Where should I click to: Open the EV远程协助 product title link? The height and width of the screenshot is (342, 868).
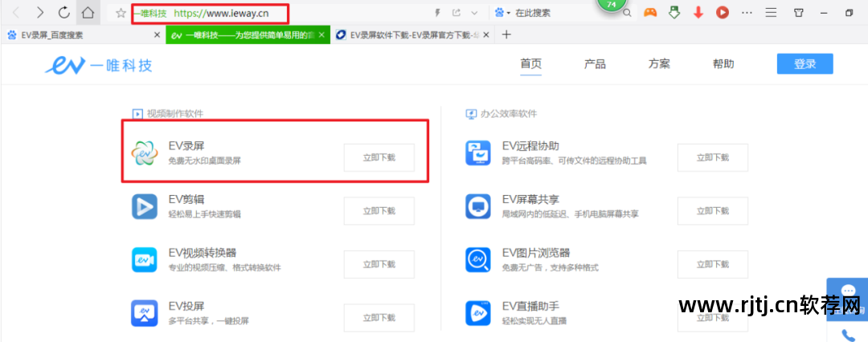[x=530, y=146]
